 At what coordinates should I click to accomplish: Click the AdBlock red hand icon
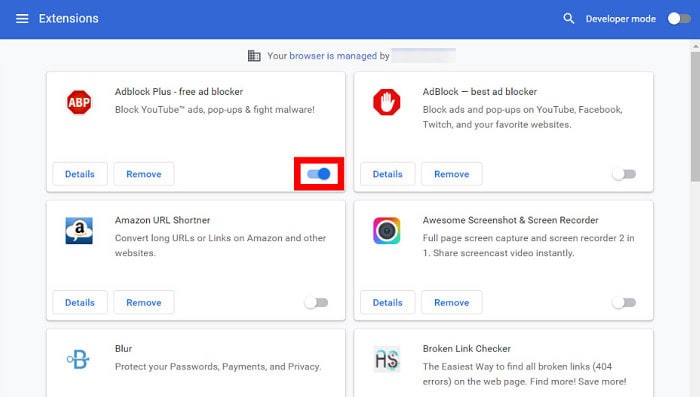(x=387, y=102)
